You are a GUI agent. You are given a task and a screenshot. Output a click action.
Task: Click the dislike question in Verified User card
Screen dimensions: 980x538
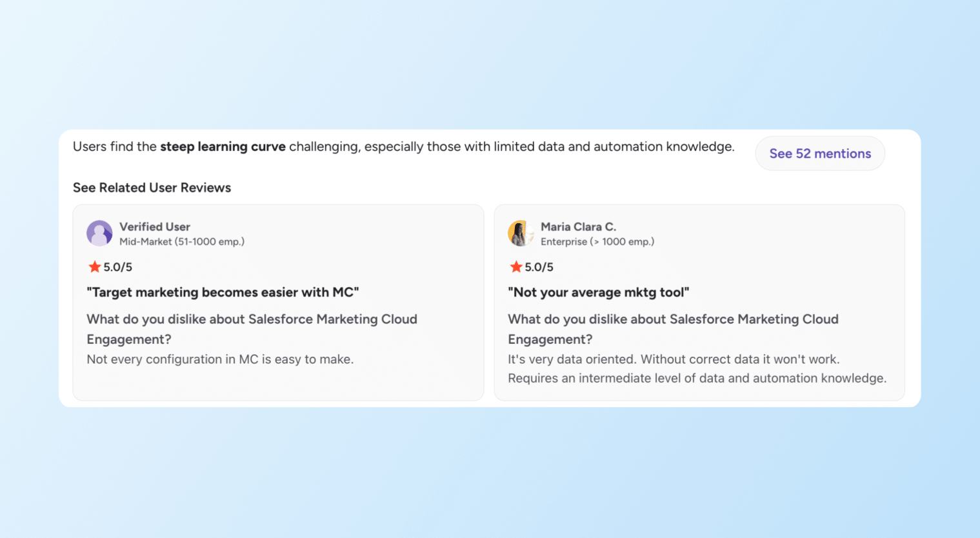click(x=252, y=328)
